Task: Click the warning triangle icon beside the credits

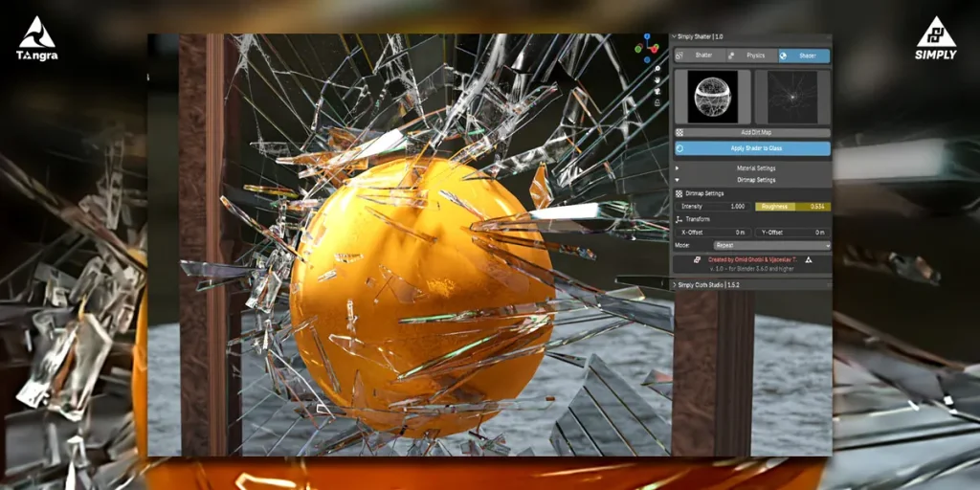Action: click(809, 259)
